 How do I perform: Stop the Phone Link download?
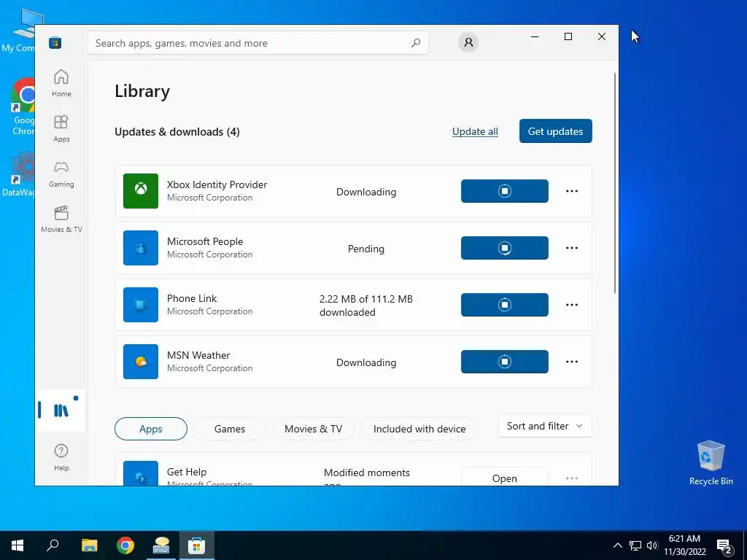(x=505, y=305)
